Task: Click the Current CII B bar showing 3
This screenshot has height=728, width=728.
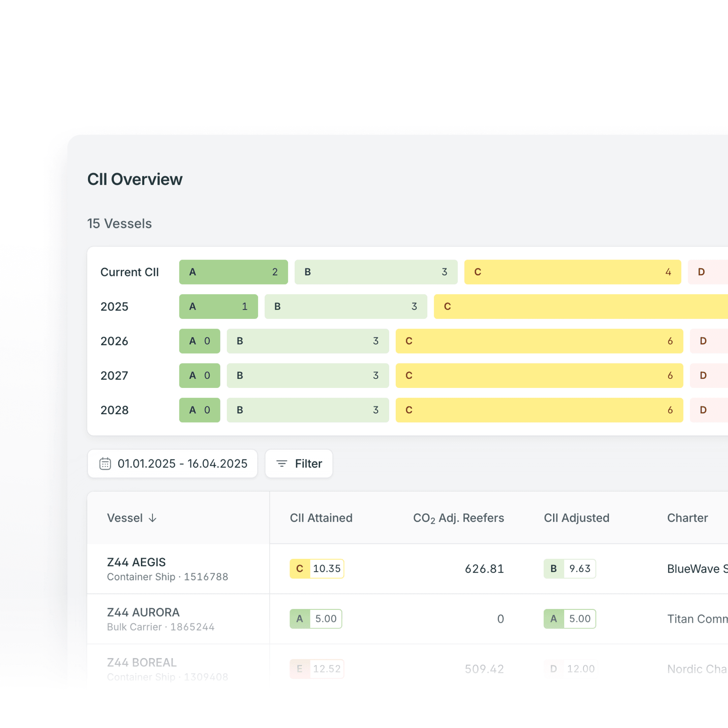Action: pyautogui.click(x=376, y=272)
